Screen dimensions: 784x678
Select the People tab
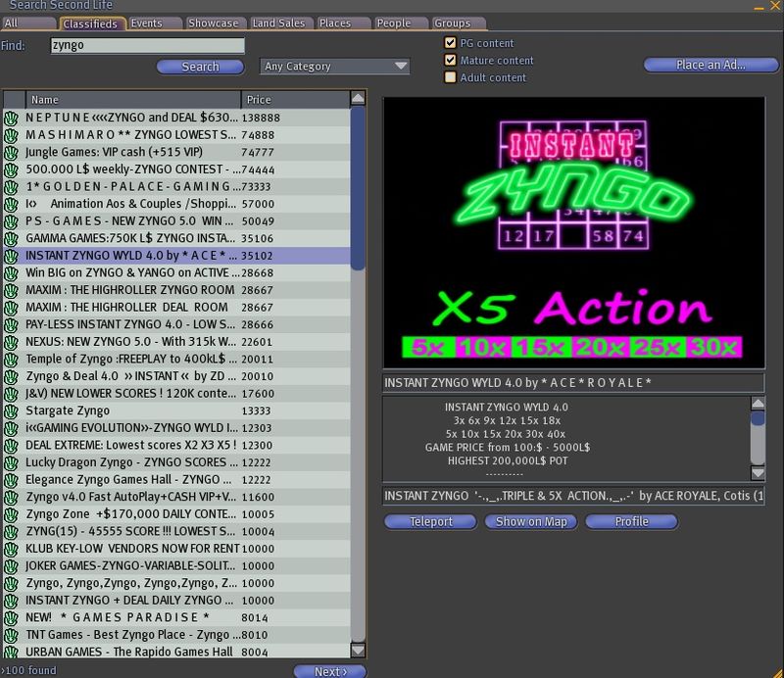tap(401, 24)
